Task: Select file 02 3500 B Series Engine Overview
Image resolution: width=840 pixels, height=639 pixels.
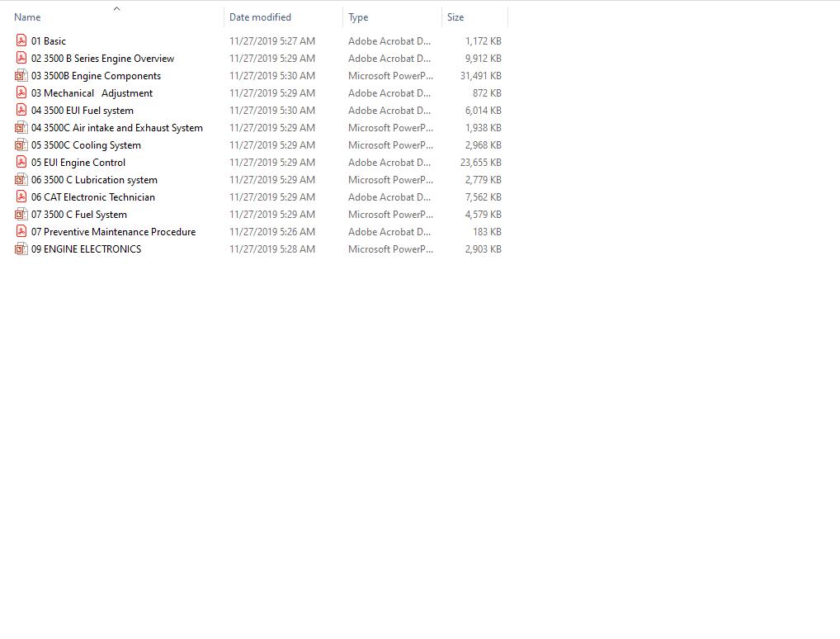Action: tap(102, 58)
